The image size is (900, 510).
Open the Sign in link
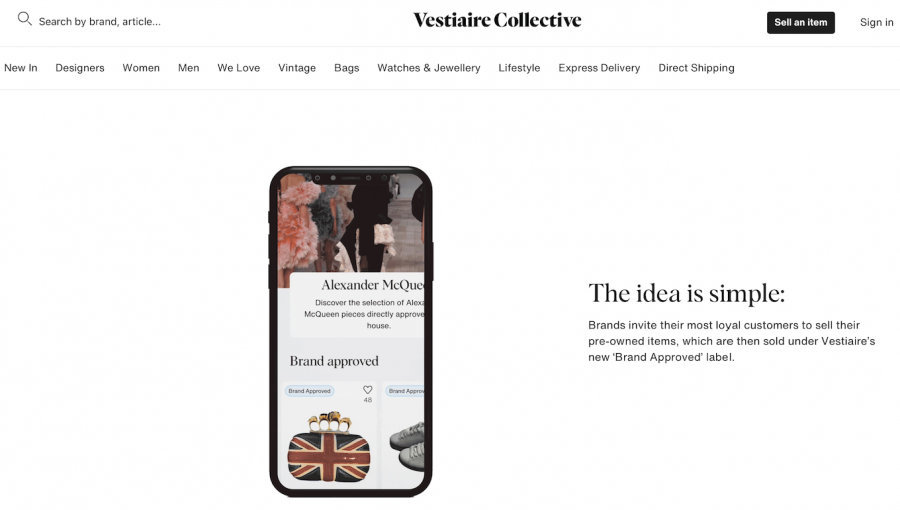click(876, 22)
